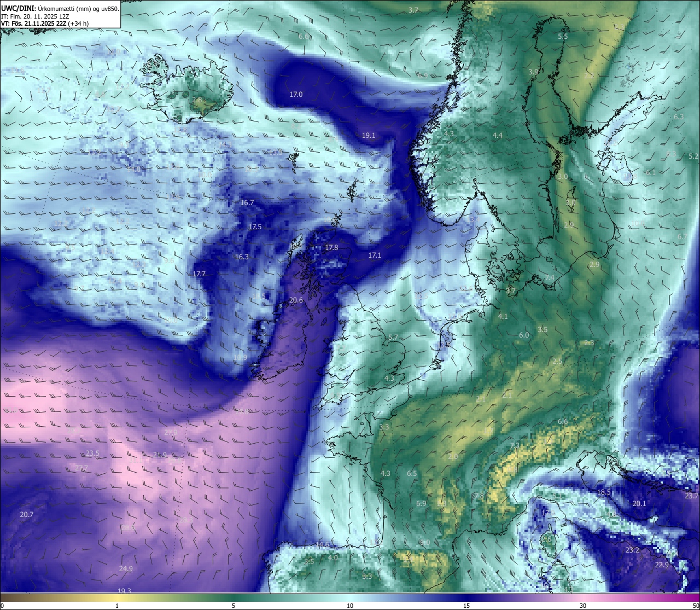Click the 5.7 value over England
This screenshot has width=700, height=610.
coord(393,338)
